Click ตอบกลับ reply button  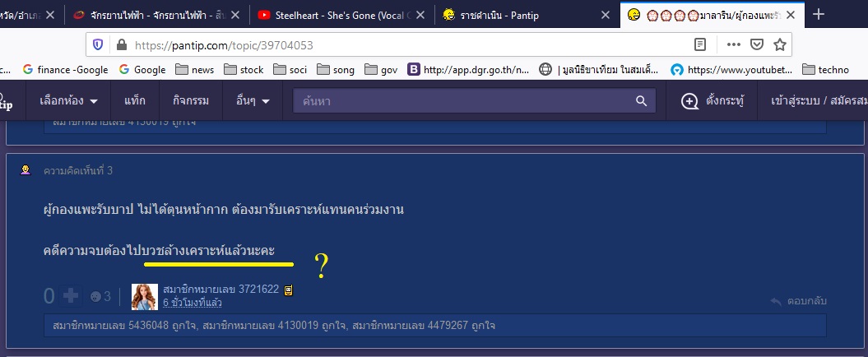pos(798,300)
